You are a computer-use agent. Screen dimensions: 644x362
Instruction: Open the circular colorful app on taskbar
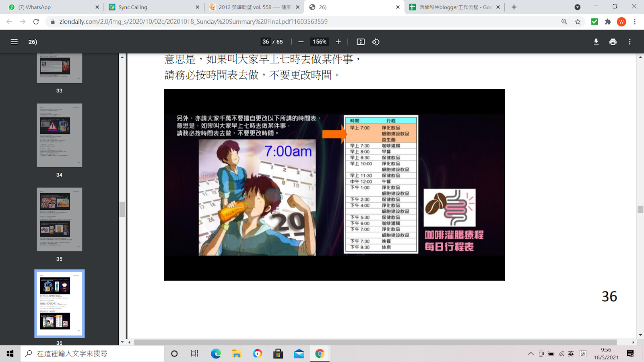258,354
